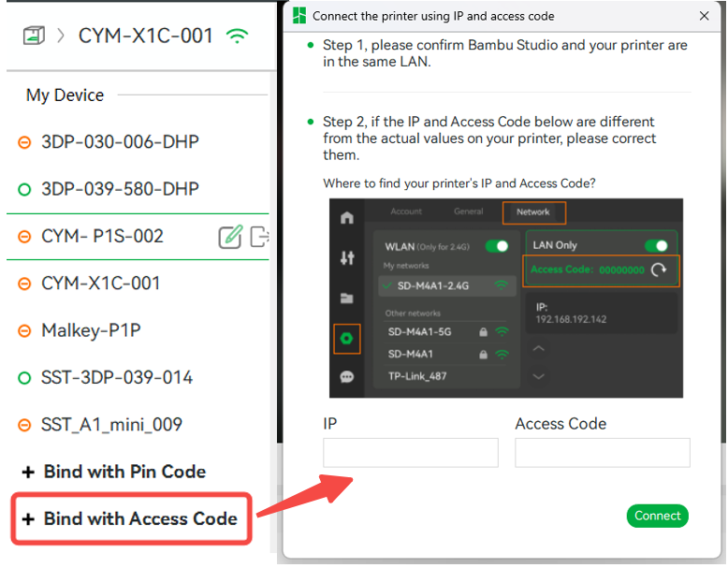The width and height of the screenshot is (728, 568).
Task: Click the My Device section label
Action: pyautogui.click(x=65, y=95)
